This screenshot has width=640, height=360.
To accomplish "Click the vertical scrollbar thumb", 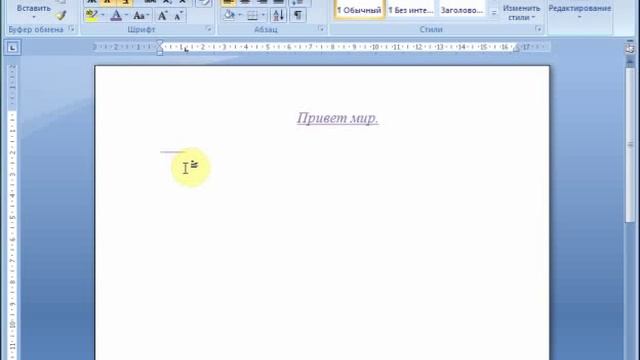I will point(630,145).
